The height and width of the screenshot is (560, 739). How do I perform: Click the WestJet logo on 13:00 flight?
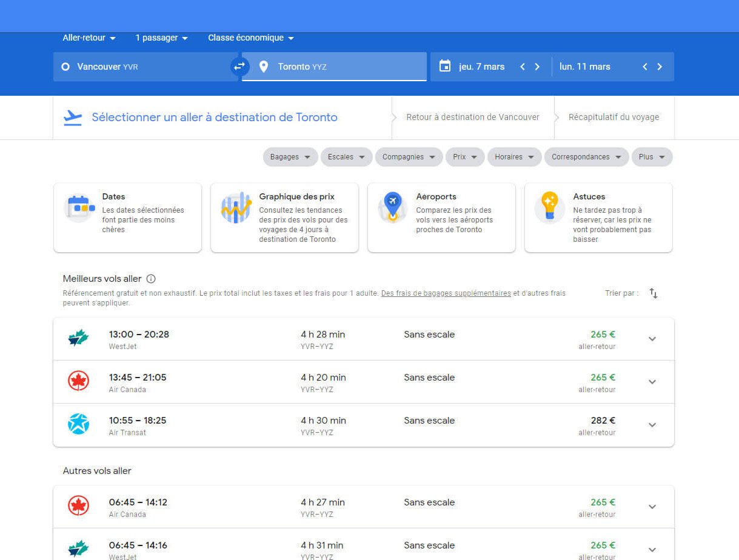[x=78, y=338]
